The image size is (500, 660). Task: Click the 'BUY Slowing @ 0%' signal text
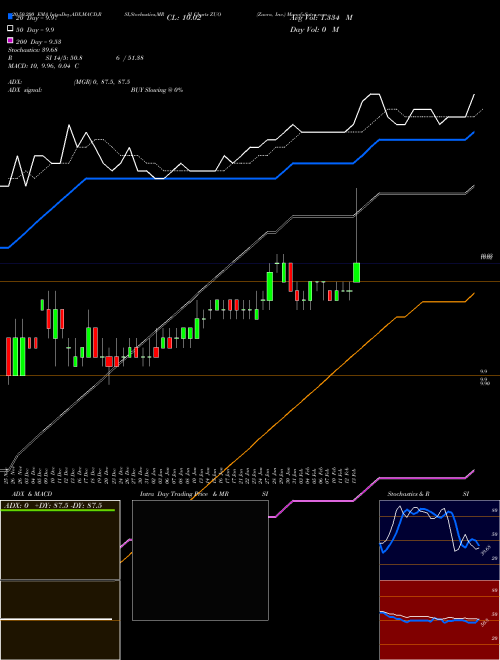click(157, 90)
